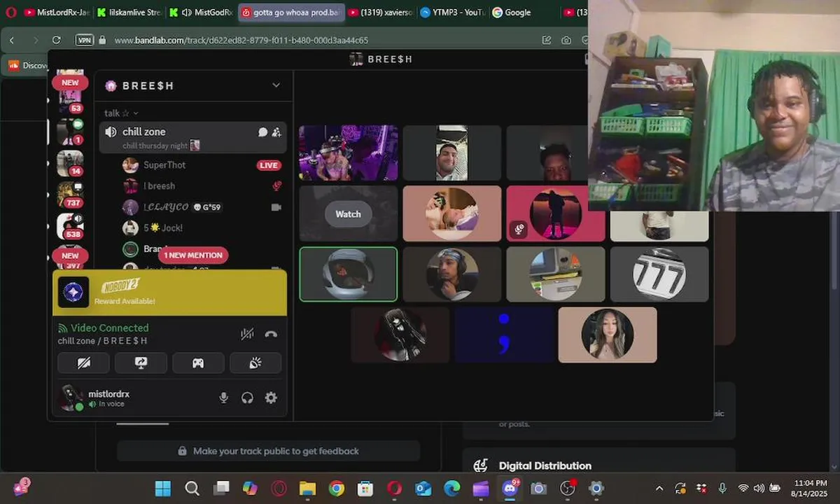Open the soundboard button

pyautogui.click(x=255, y=363)
